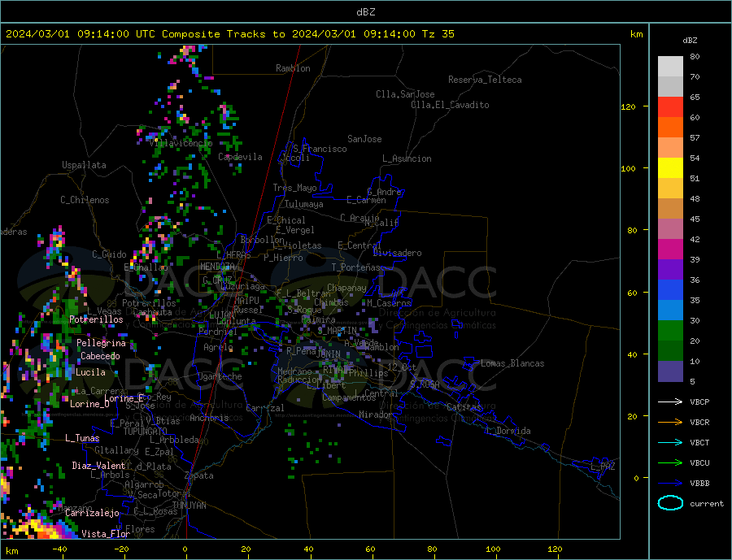
Task: Select the bright yellow swatch in dBZ legend
Action: [670, 168]
